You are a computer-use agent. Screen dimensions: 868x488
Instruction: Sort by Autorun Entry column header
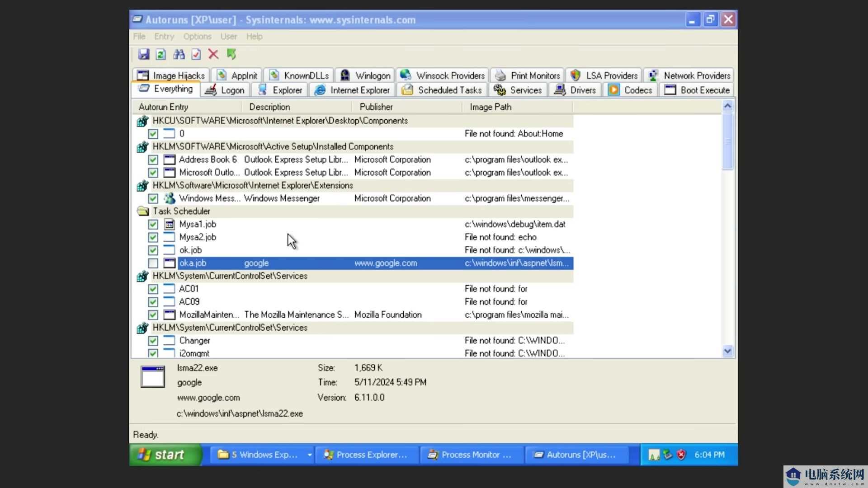click(x=187, y=107)
